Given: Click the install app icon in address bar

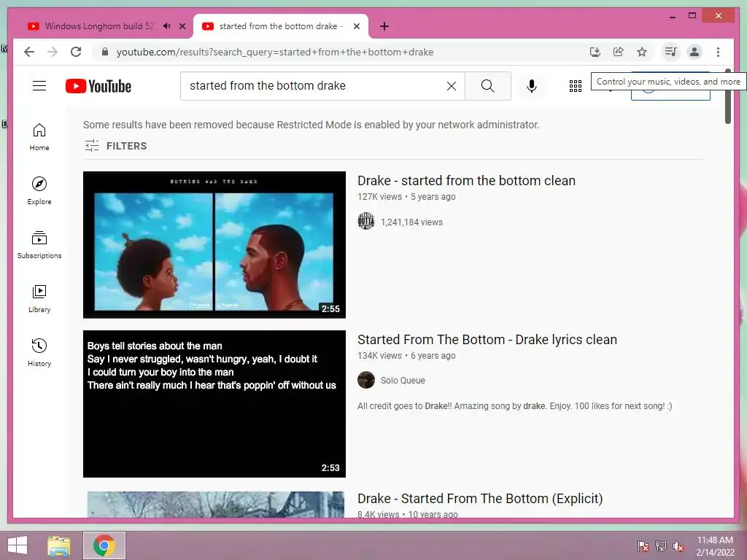Looking at the screenshot, I should pos(595,52).
